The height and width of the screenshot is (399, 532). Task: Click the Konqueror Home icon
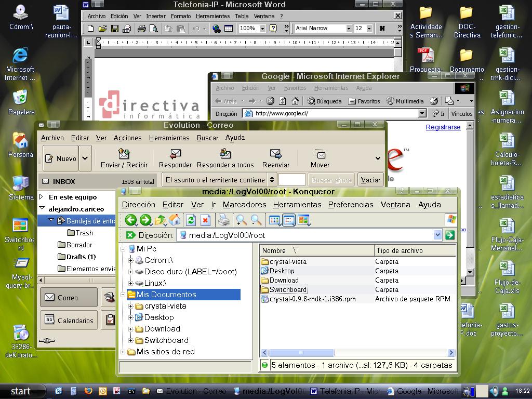coord(175,220)
